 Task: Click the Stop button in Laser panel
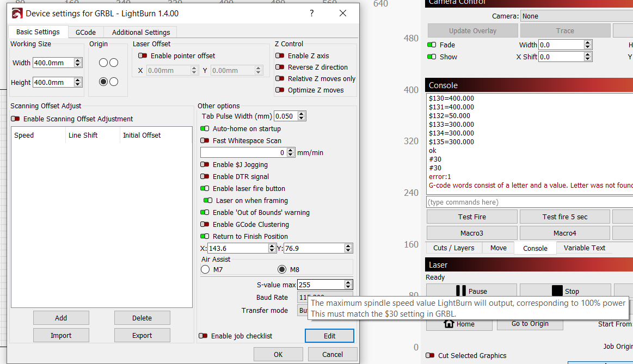coord(565,291)
